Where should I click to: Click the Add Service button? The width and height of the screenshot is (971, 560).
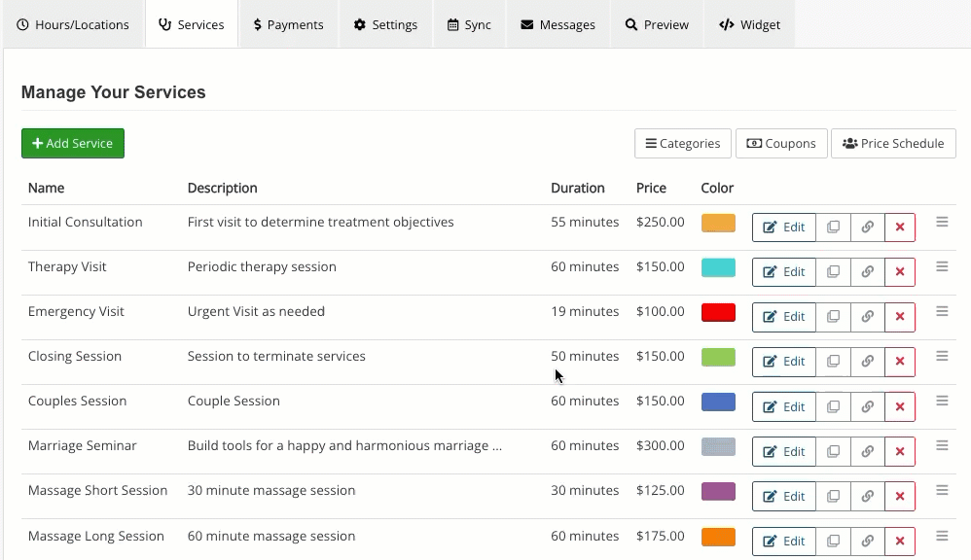tap(73, 143)
